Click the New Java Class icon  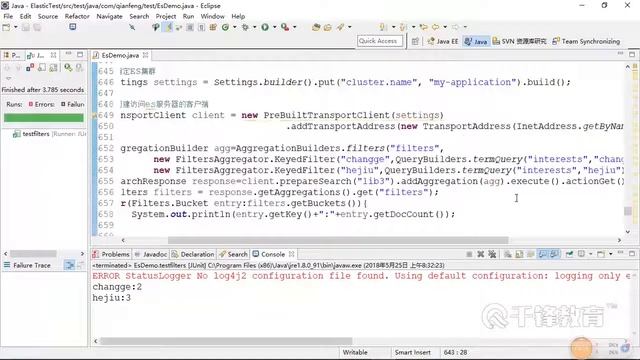(225, 27)
